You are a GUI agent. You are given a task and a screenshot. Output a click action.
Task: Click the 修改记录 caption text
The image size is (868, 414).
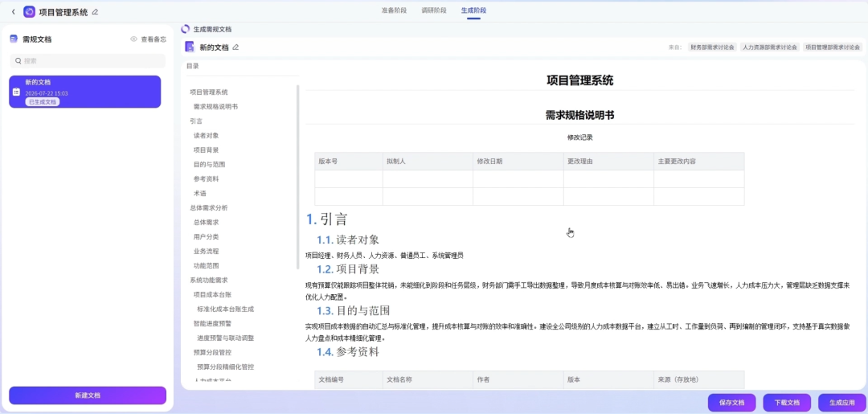tap(579, 137)
